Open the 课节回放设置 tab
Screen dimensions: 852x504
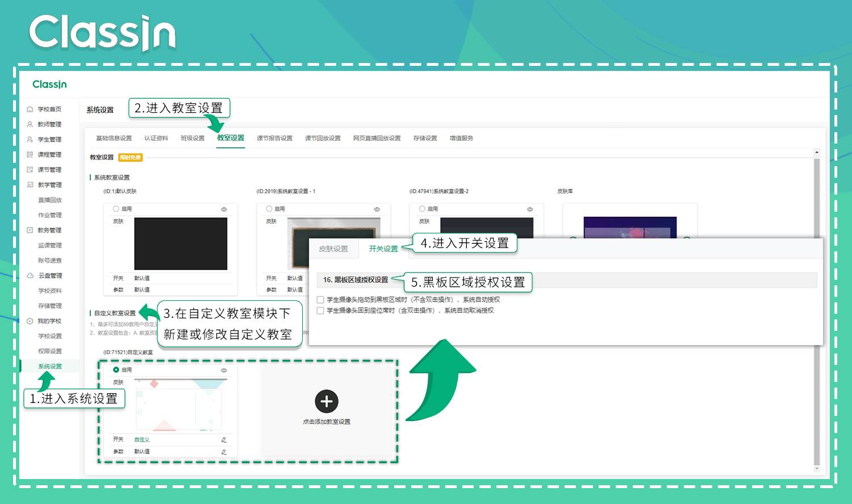tap(323, 138)
